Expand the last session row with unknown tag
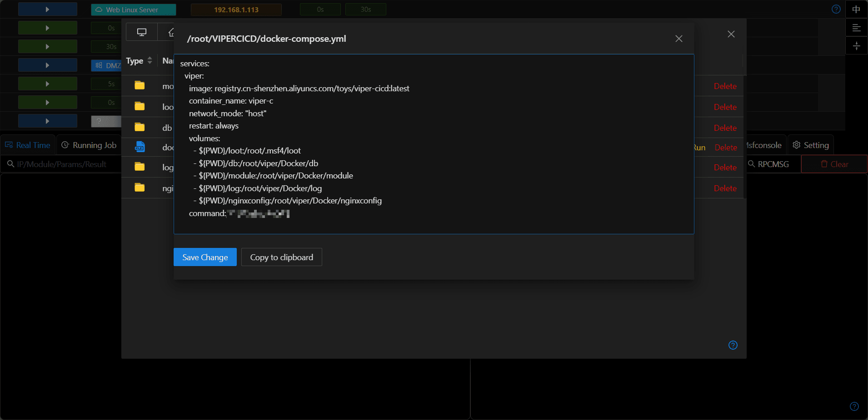The height and width of the screenshot is (420, 868). click(47, 121)
